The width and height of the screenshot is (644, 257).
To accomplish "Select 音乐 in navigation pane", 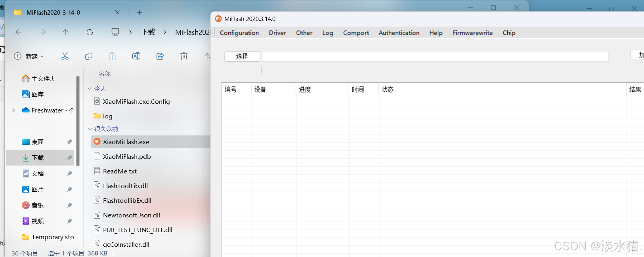I will click(x=33, y=205).
